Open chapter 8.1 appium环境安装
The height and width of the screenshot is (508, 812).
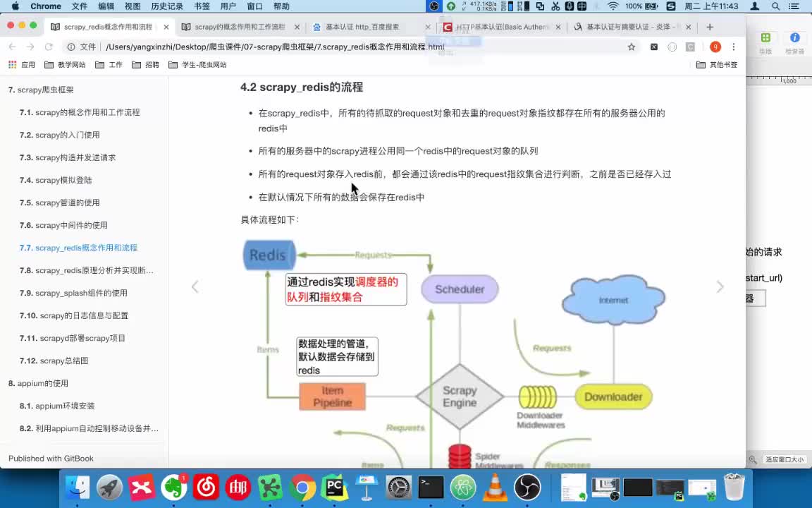[x=57, y=406]
